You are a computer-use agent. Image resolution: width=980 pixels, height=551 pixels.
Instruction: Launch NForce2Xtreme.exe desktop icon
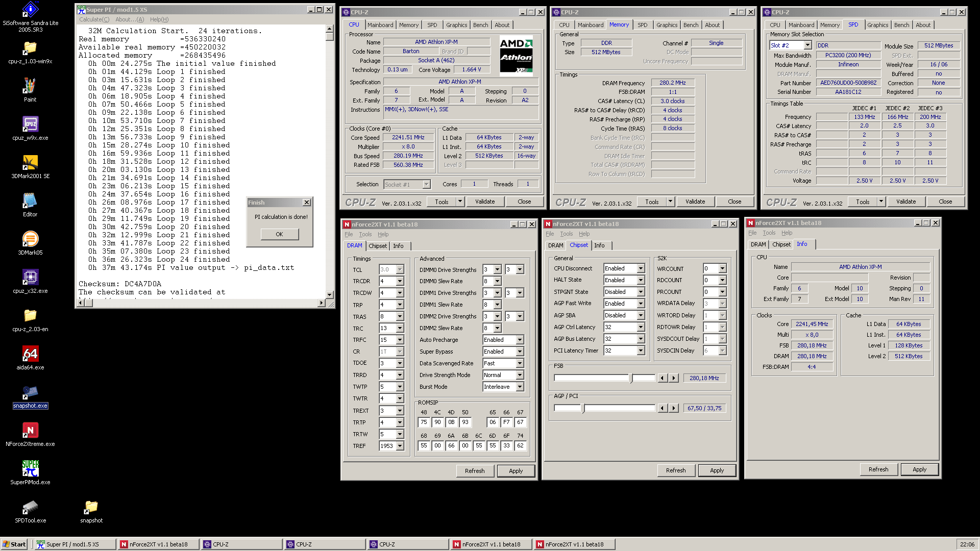pos(30,435)
